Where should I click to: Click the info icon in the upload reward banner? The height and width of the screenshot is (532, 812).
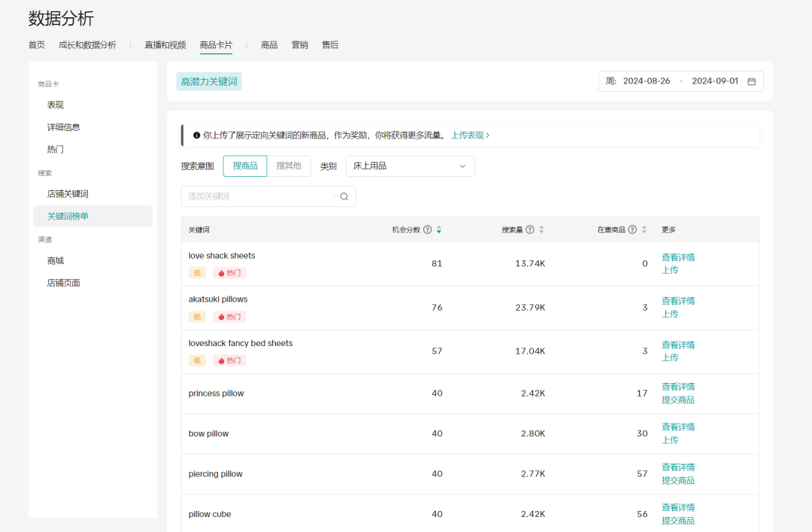(195, 135)
